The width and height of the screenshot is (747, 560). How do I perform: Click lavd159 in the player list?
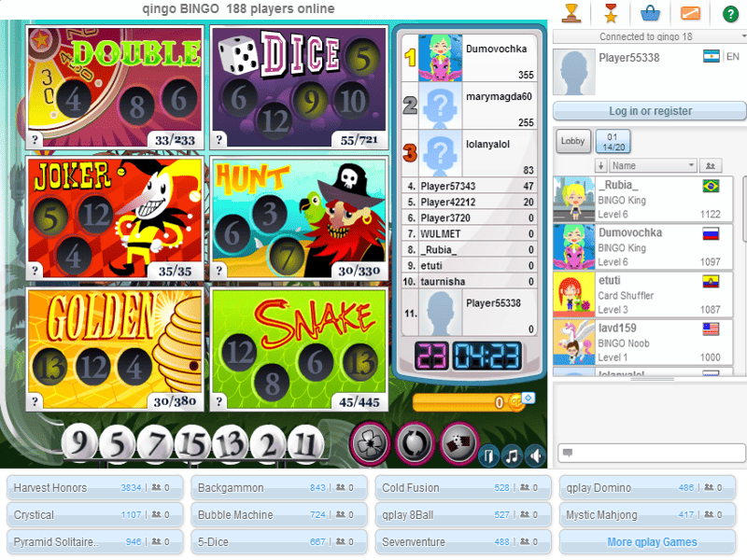point(643,343)
